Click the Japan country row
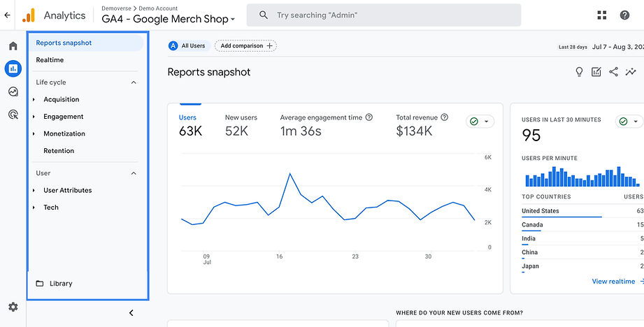The height and width of the screenshot is (327, 644). coord(582,267)
